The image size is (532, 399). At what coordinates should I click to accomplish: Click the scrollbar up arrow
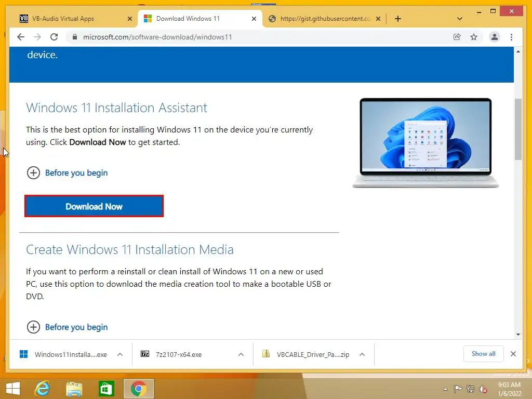(518, 51)
